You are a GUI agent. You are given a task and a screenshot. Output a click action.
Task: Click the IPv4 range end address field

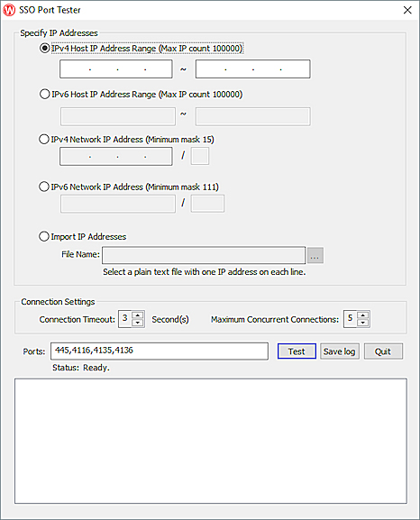pos(252,69)
